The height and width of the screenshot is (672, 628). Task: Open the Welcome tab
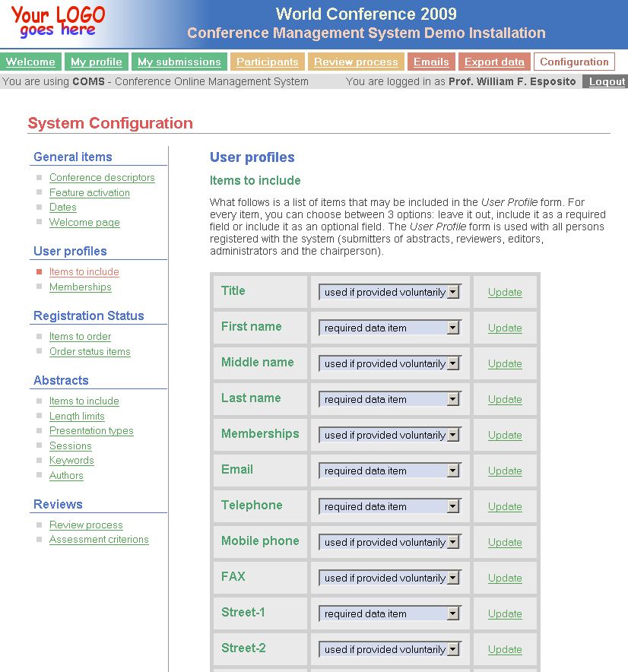point(30,62)
